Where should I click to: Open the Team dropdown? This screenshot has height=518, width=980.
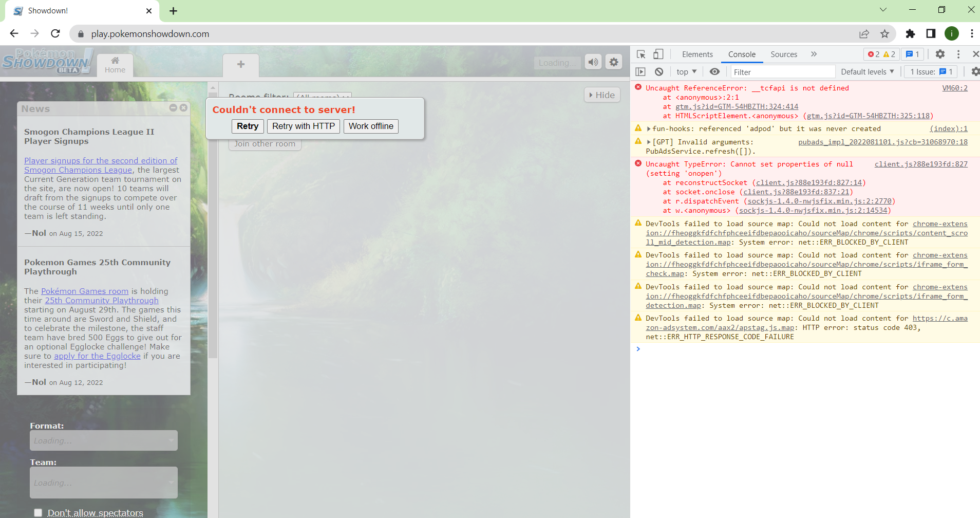click(x=104, y=483)
